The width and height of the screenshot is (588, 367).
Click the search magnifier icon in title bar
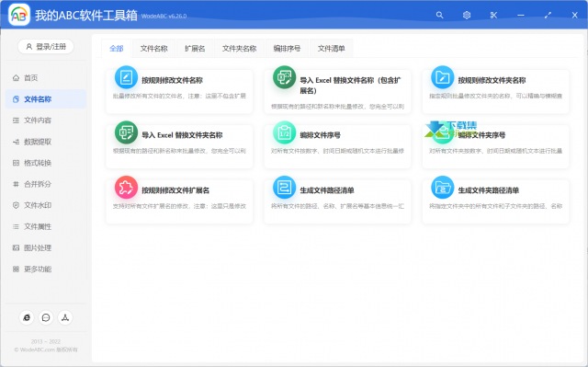(x=439, y=15)
